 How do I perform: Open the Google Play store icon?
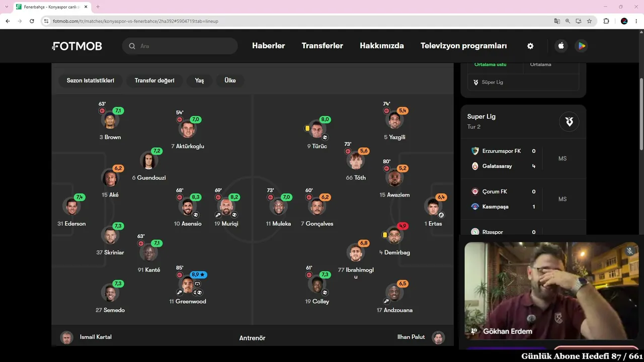[582, 46]
